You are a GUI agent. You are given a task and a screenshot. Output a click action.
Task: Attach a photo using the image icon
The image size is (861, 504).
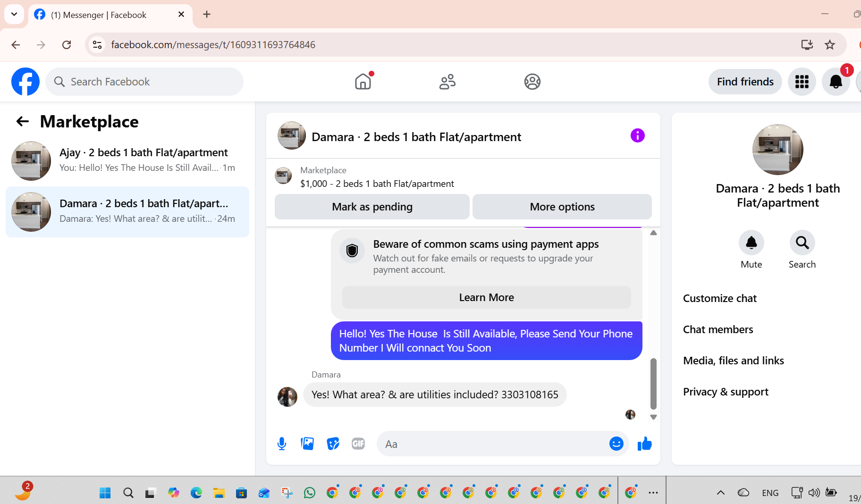pos(307,444)
